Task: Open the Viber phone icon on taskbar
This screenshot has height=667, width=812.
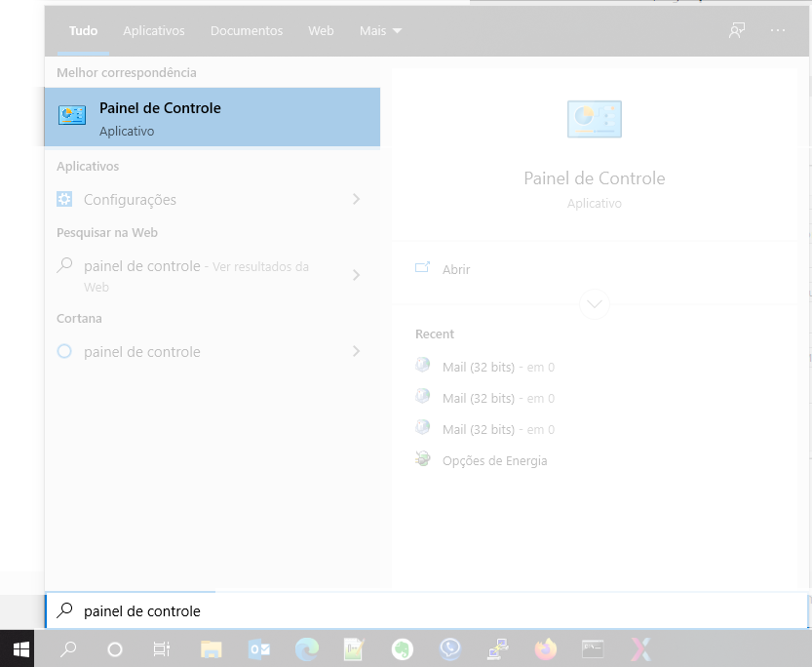Action: [450, 648]
